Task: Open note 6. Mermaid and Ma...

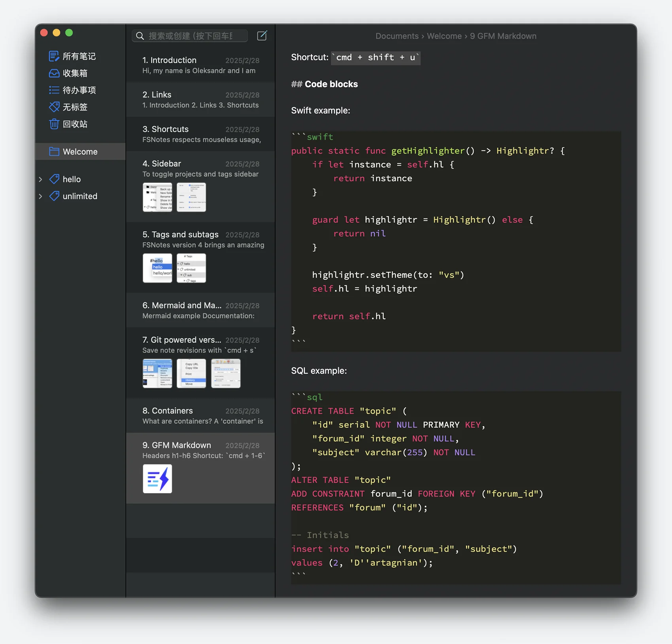Action: pos(200,310)
